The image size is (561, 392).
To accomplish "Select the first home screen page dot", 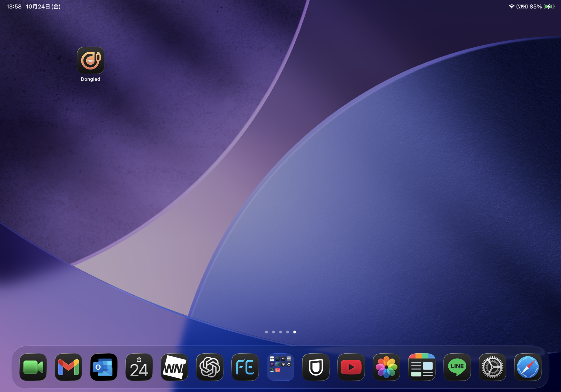I will pos(266,332).
